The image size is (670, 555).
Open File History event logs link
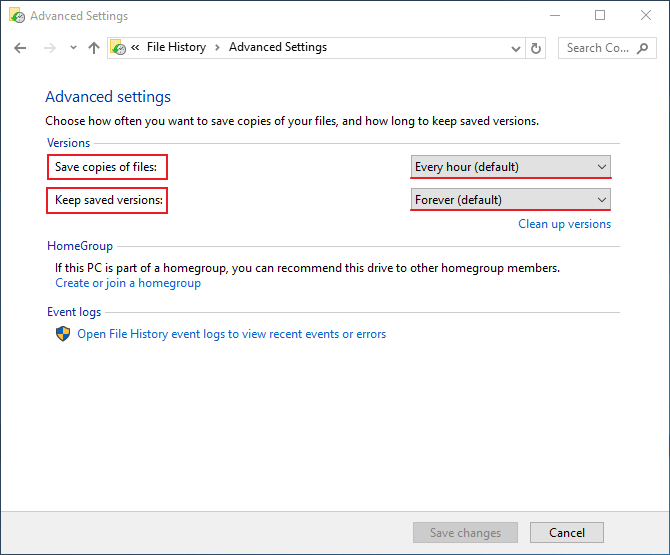(x=231, y=334)
